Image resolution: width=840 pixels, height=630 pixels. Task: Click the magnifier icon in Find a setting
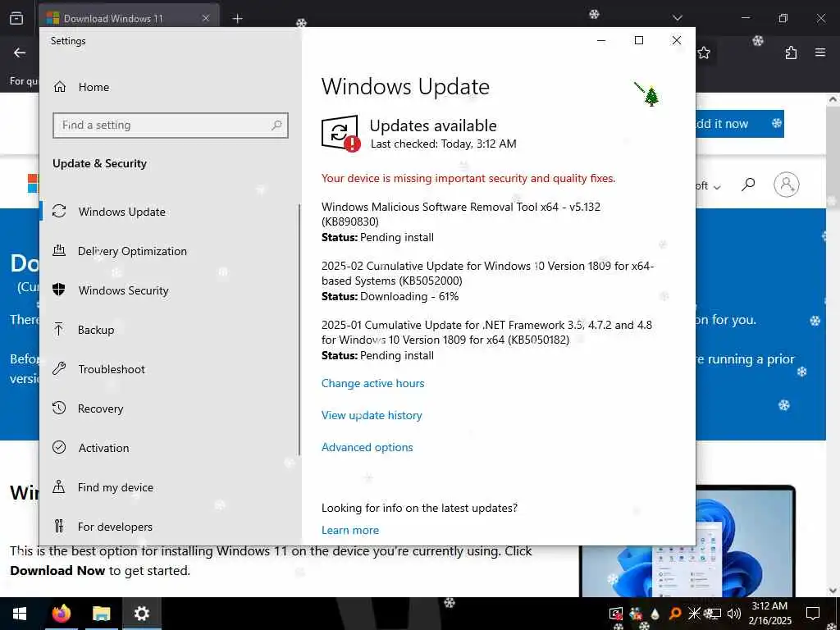276,126
